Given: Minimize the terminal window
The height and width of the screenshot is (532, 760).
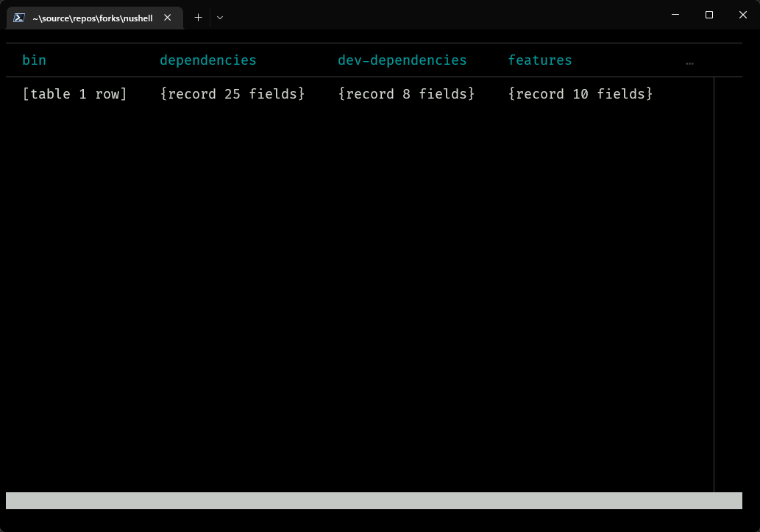Looking at the screenshot, I should click(675, 15).
